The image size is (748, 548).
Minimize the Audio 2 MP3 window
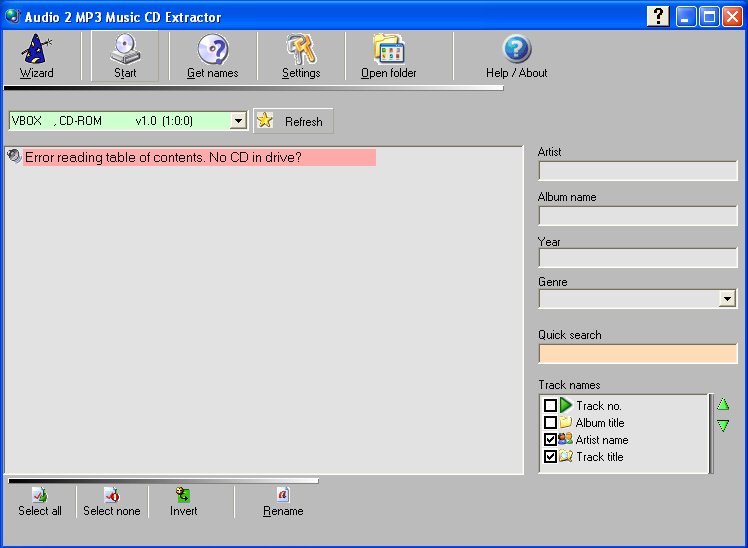coord(686,17)
